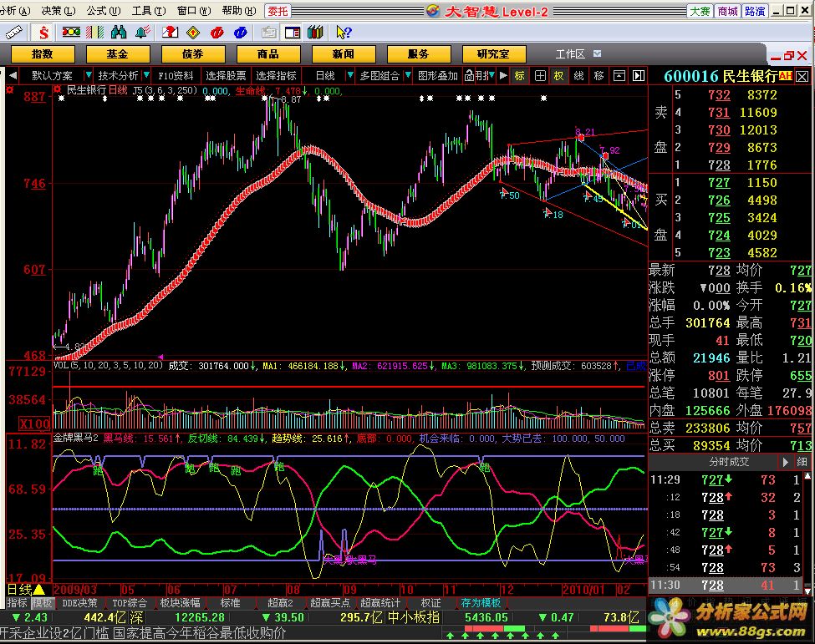The height and width of the screenshot is (644, 815).
Task: Click the 委托 order button
Action: tap(278, 11)
